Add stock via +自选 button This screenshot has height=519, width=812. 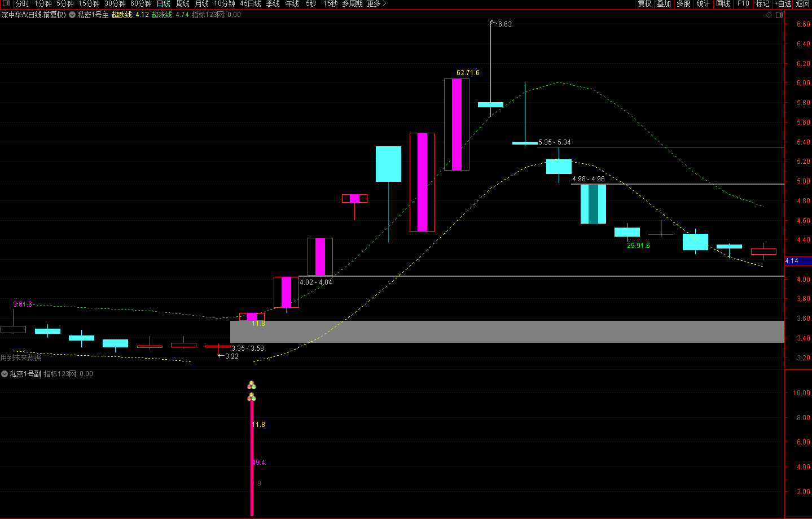(783, 3)
